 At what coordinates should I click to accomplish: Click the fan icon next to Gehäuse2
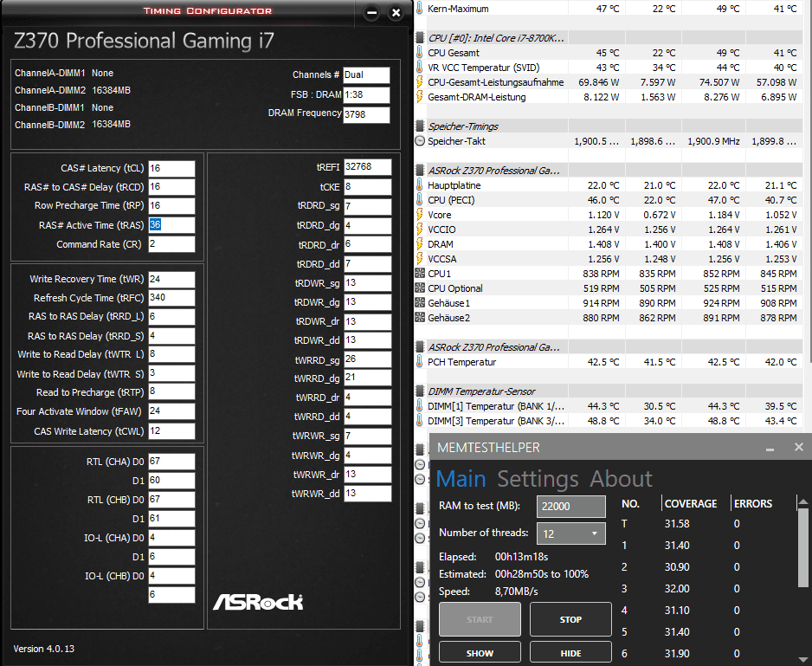pos(420,318)
